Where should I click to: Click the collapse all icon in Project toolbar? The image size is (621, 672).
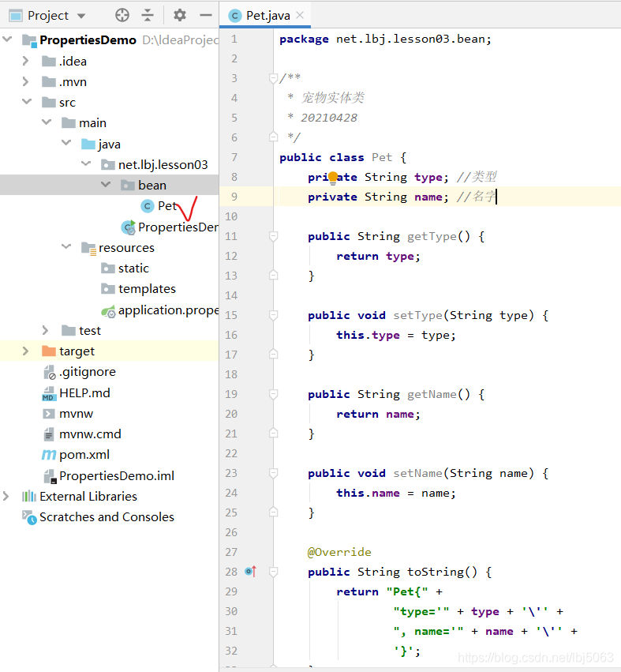click(148, 16)
